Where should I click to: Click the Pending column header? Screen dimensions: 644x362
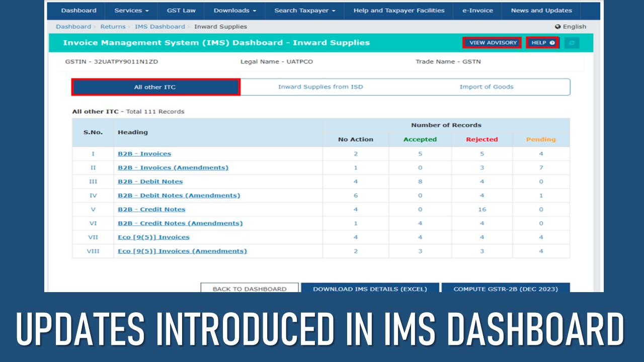click(541, 139)
